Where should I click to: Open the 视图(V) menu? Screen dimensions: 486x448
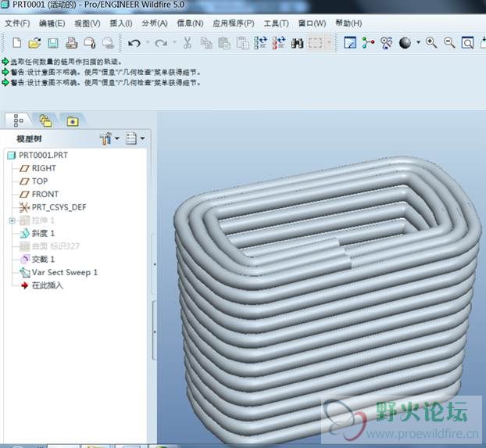[87, 23]
